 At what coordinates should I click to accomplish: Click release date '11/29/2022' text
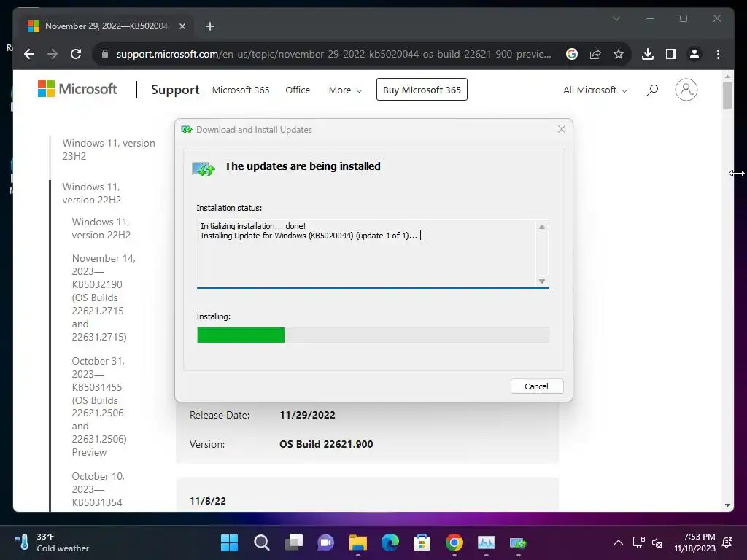[x=307, y=415]
